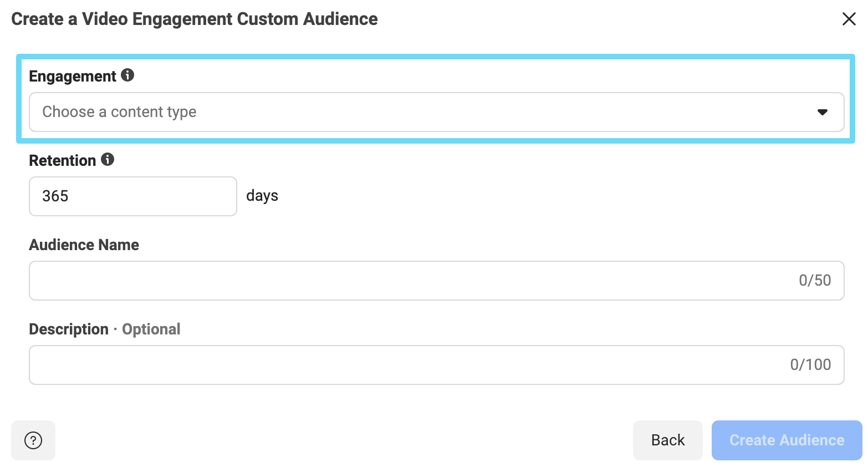The width and height of the screenshot is (868, 467).
Task: Click the 0/50 character counter
Action: [x=815, y=280]
